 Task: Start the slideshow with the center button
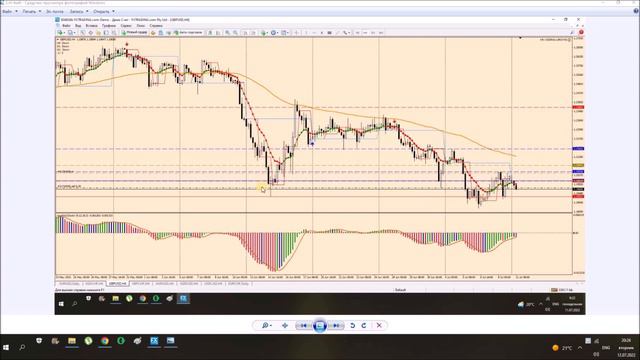pos(320,325)
